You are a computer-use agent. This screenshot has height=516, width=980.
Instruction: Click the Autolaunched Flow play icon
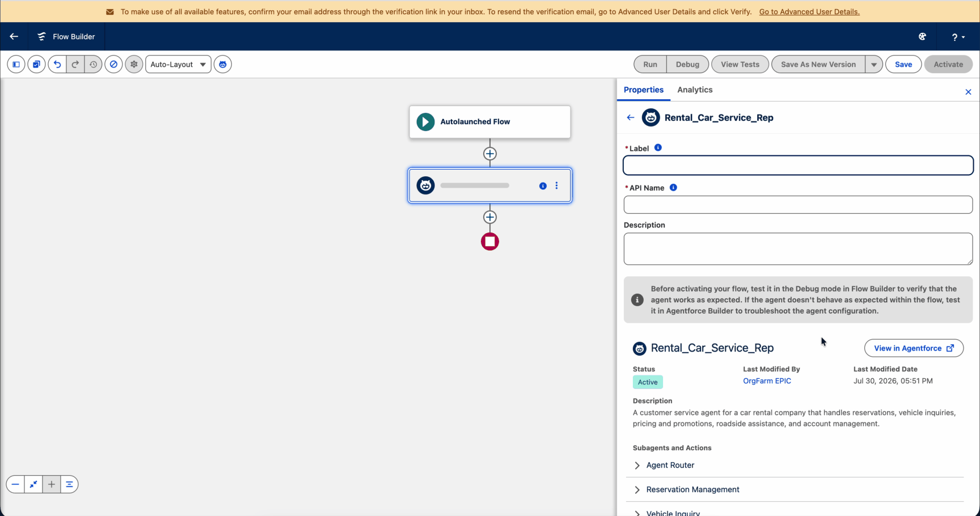pyautogui.click(x=426, y=121)
